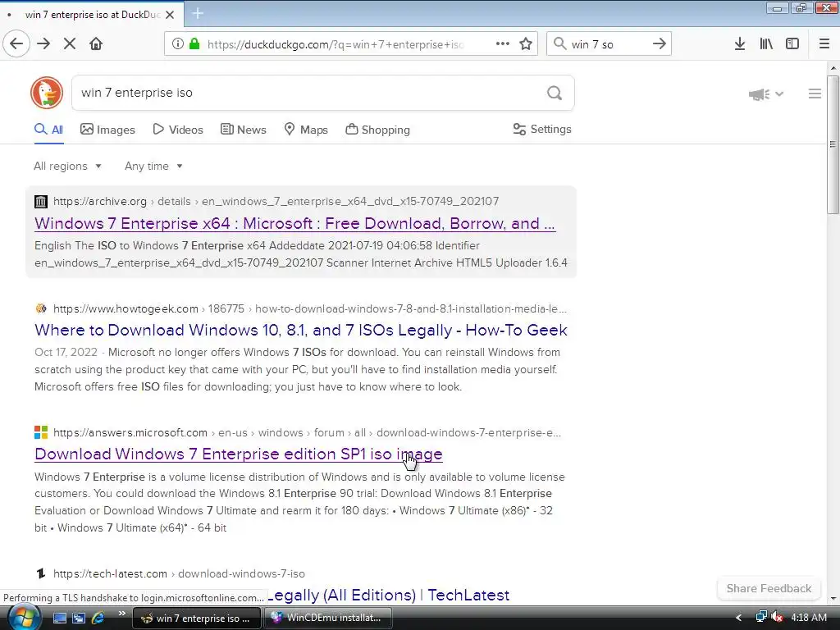This screenshot has width=840, height=630.
Task: Open the Any time filter dropdown
Action: [x=153, y=166]
